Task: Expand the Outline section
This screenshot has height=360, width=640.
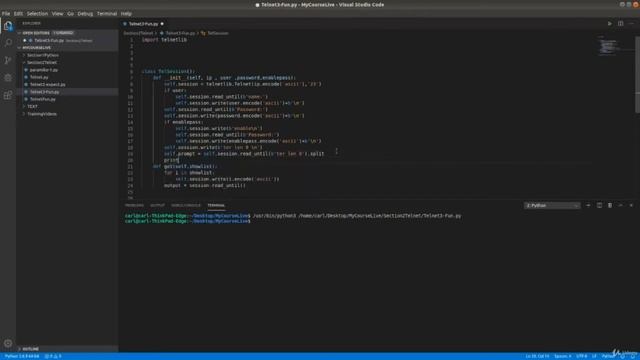Action: coord(67,349)
